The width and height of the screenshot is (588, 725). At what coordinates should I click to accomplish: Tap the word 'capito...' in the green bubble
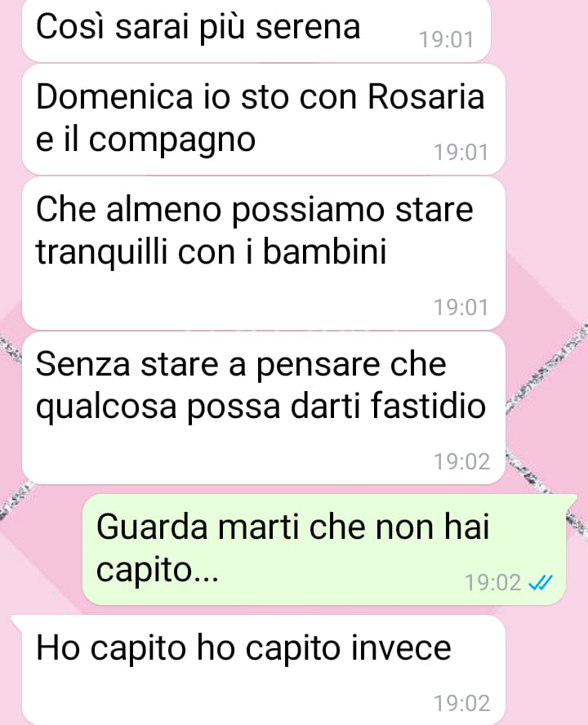pyautogui.click(x=158, y=571)
